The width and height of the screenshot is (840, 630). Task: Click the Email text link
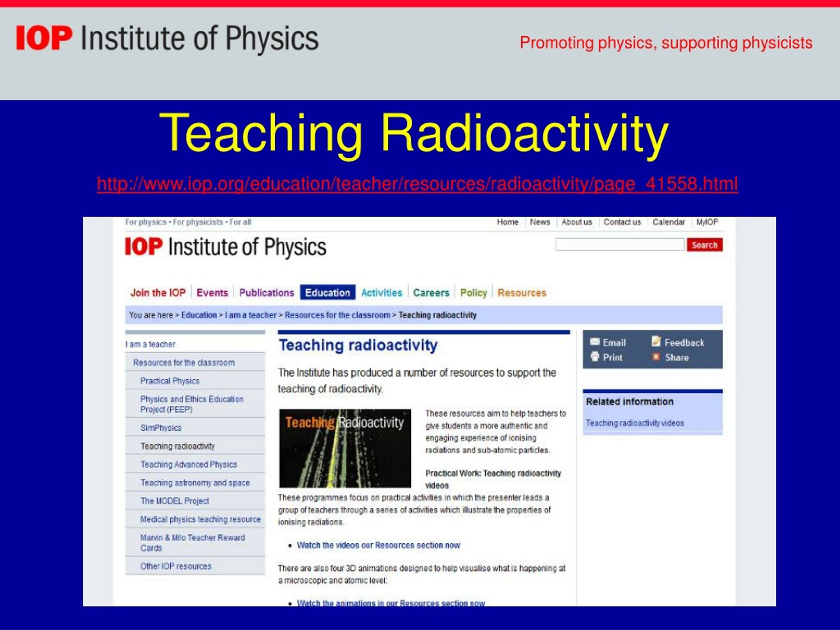pos(614,343)
